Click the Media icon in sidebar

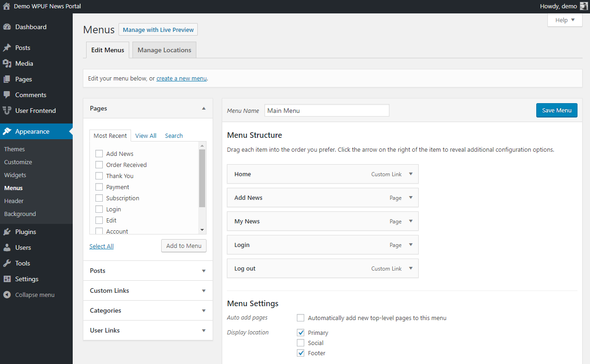click(x=7, y=63)
